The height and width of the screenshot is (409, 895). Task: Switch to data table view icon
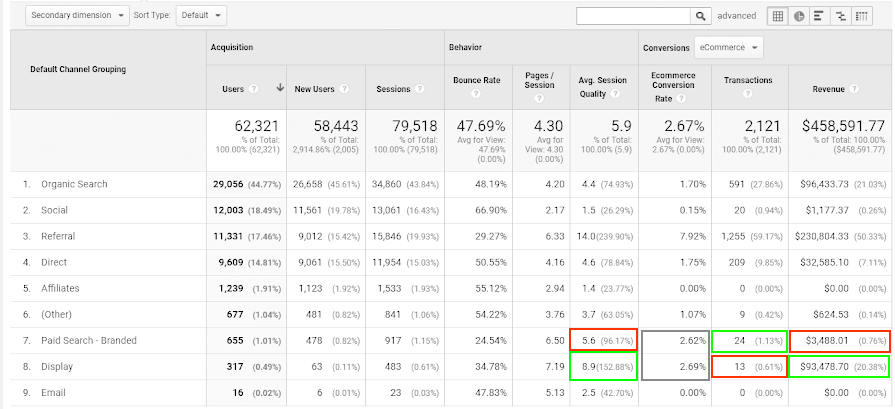777,16
